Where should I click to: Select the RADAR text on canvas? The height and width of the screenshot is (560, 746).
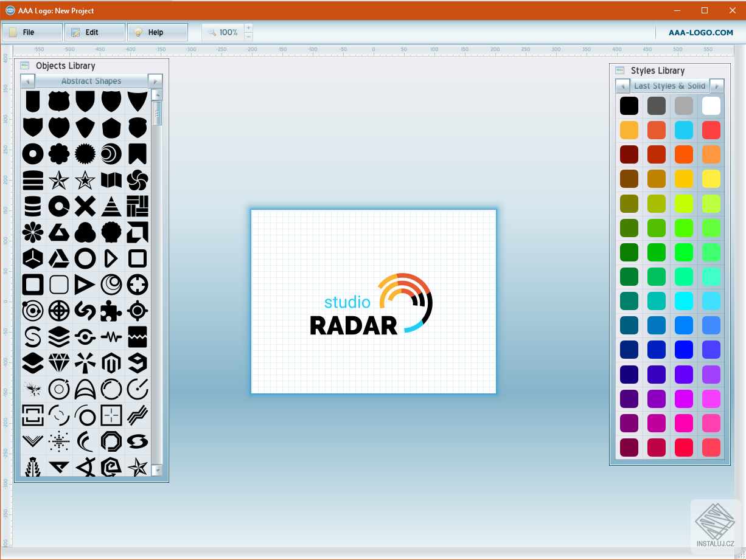tap(354, 325)
